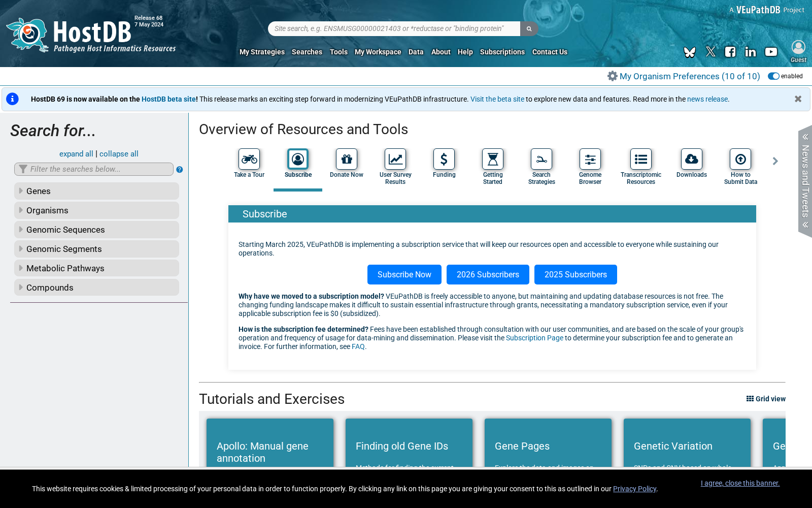Click expand all link

[x=76, y=154]
